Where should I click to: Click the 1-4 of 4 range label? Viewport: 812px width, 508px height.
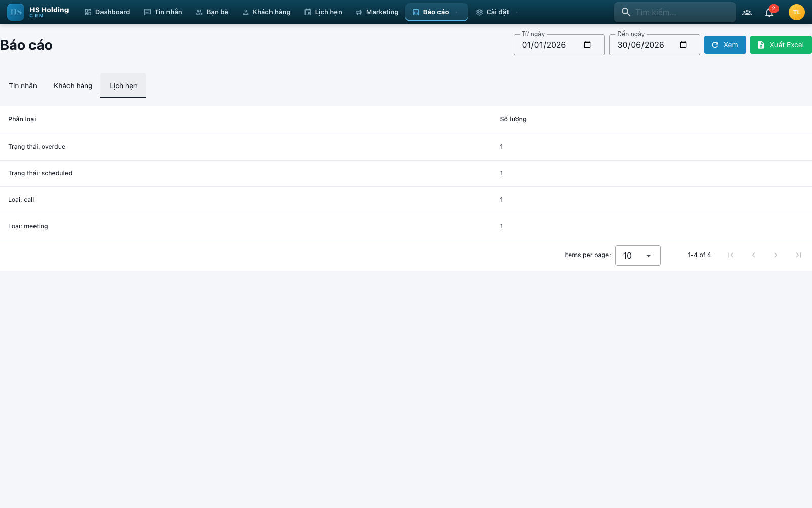tap(699, 255)
